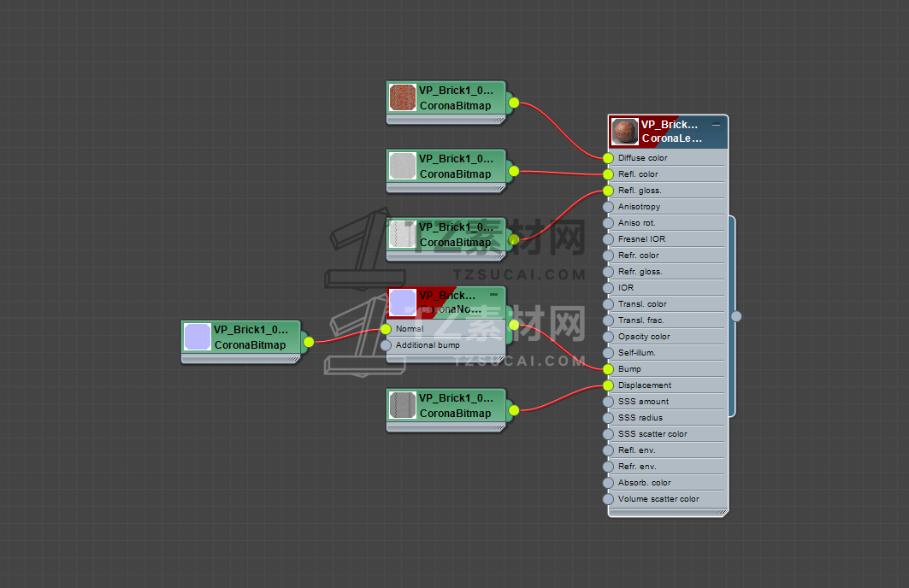Click the Refr. env. input socket

click(x=608, y=467)
